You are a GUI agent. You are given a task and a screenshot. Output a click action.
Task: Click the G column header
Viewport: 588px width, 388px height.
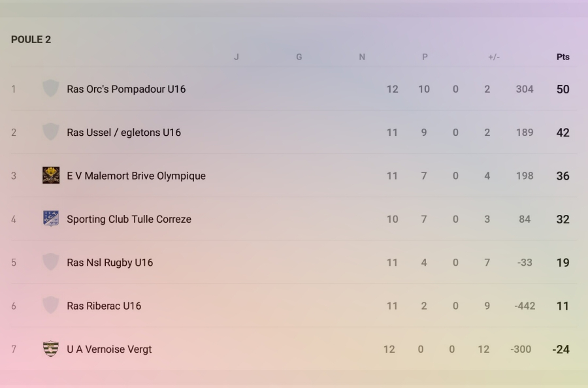299,57
